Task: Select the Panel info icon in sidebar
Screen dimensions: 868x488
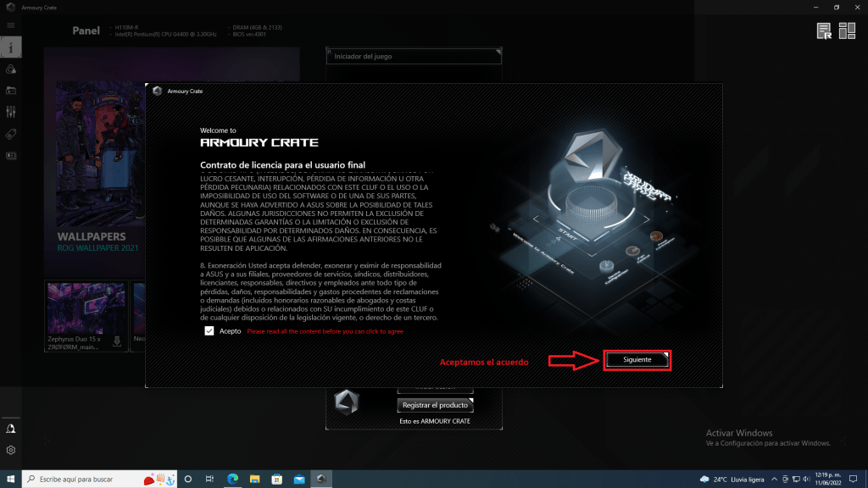Action: [x=11, y=47]
